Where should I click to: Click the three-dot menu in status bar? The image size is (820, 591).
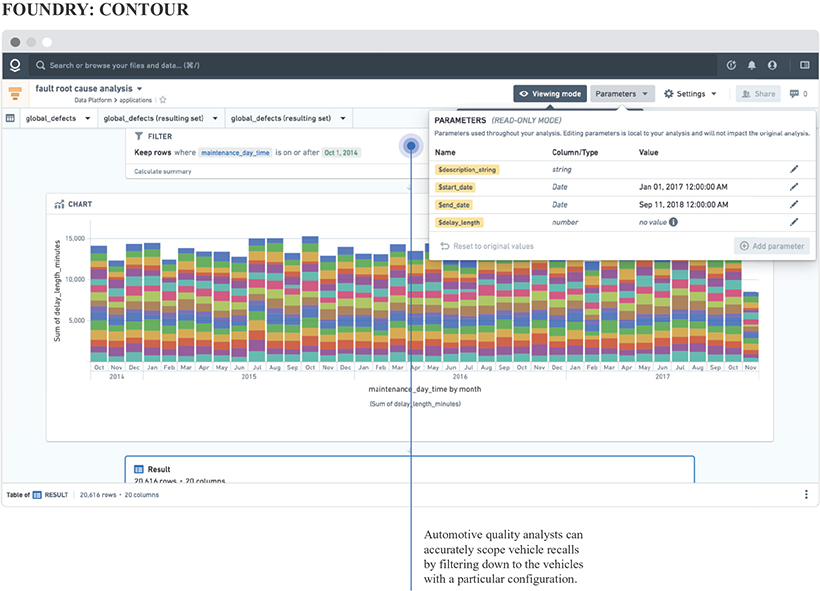click(x=806, y=494)
